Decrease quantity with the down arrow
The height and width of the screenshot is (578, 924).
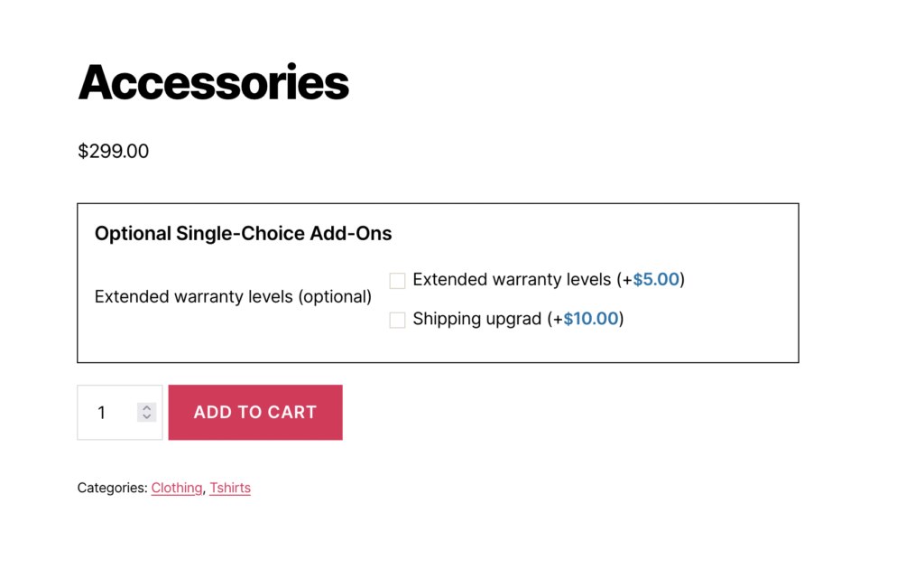point(147,417)
